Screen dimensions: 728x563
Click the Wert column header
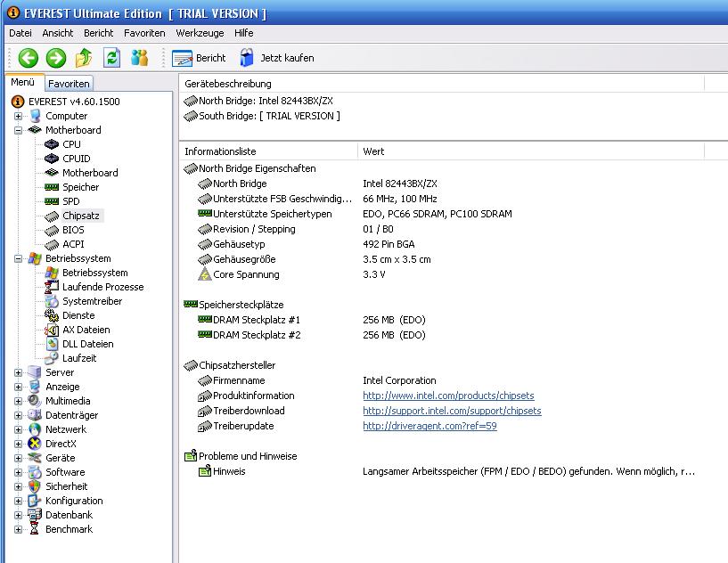click(531, 151)
